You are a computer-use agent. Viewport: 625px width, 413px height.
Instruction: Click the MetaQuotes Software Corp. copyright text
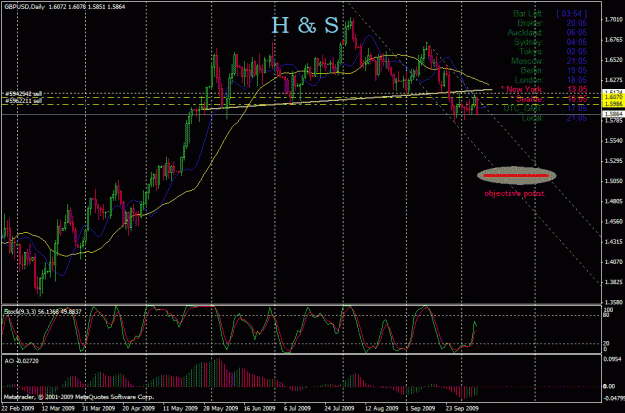click(x=78, y=397)
